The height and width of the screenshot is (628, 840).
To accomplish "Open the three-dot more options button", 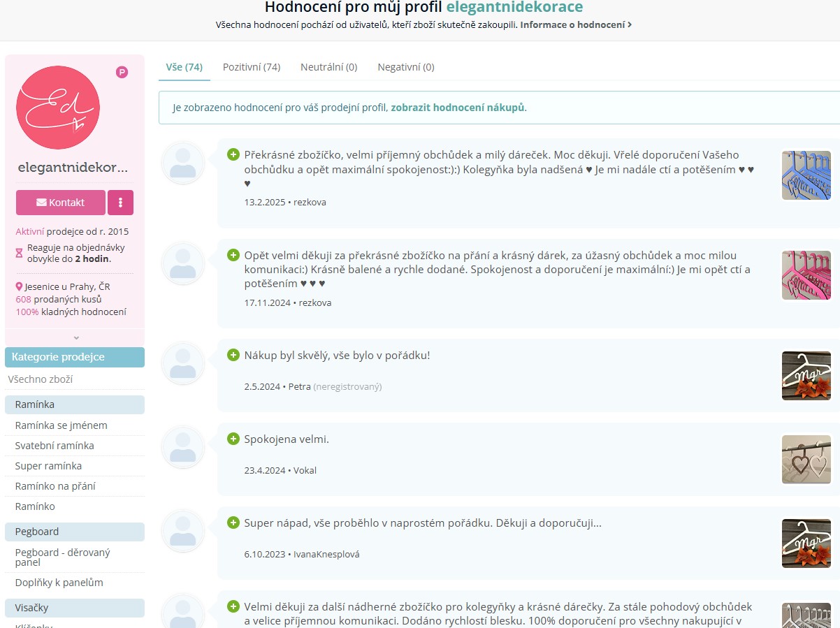I will pos(120,203).
